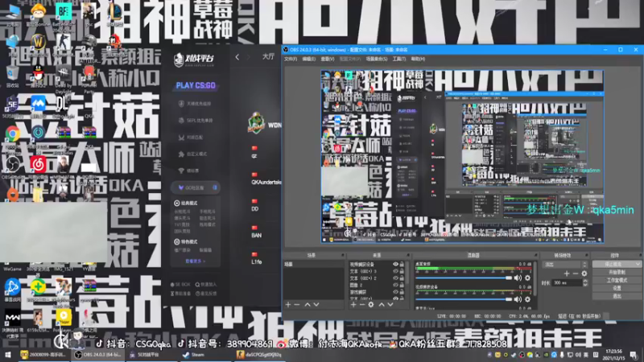
Task: Open transition properties gear icon
Action: pyautogui.click(x=584, y=274)
